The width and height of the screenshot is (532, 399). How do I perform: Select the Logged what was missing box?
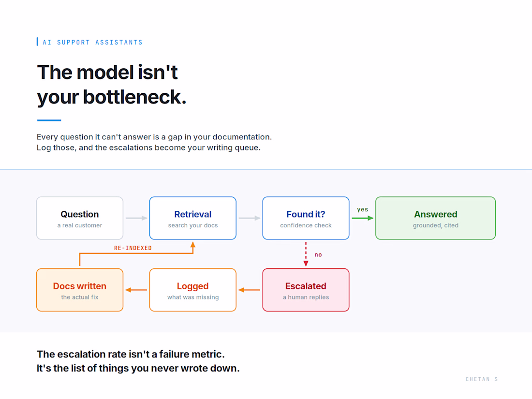point(192,290)
